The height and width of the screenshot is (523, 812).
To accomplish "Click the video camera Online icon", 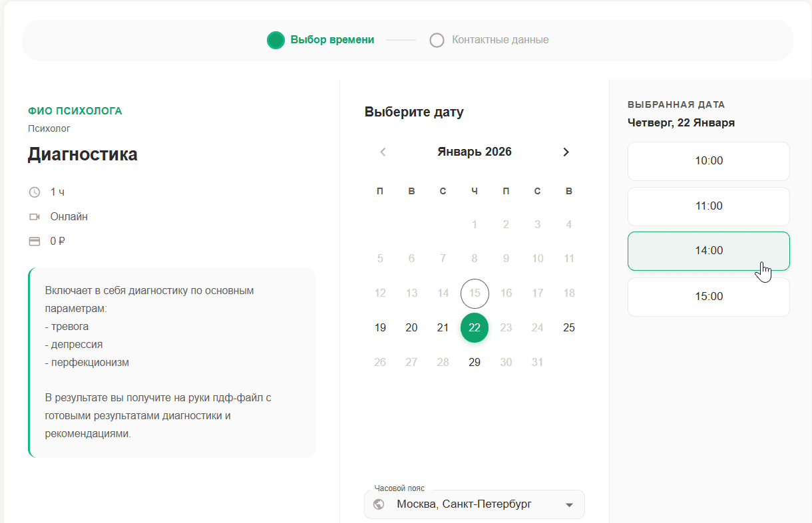I will (x=35, y=217).
